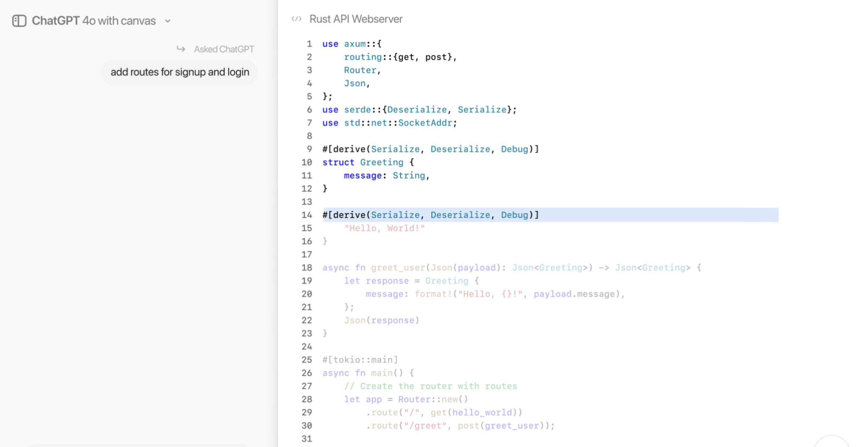Click the reply arrow beside Asked ChatGPT
This screenshot has height=447, width=868.
pos(181,49)
